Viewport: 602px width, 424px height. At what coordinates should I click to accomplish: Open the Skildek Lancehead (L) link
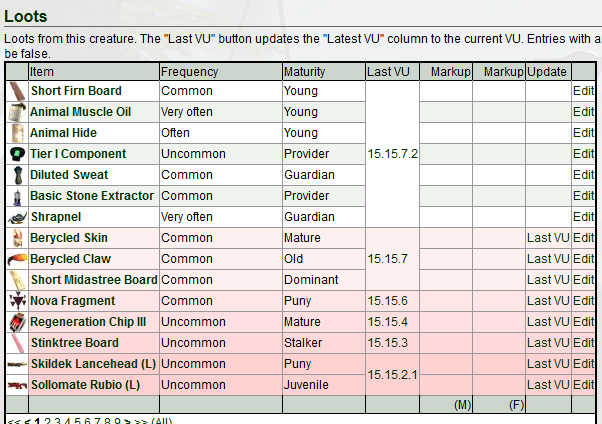click(x=93, y=364)
